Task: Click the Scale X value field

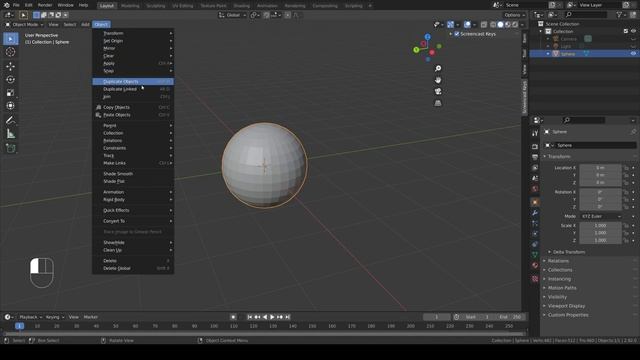Action: pyautogui.click(x=600, y=225)
